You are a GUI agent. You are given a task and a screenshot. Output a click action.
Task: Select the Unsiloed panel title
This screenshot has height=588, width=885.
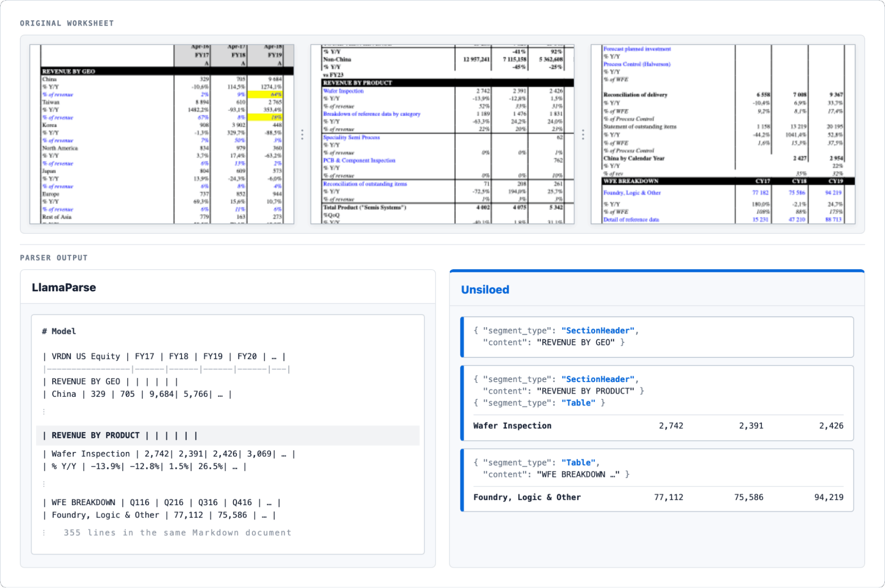click(485, 290)
